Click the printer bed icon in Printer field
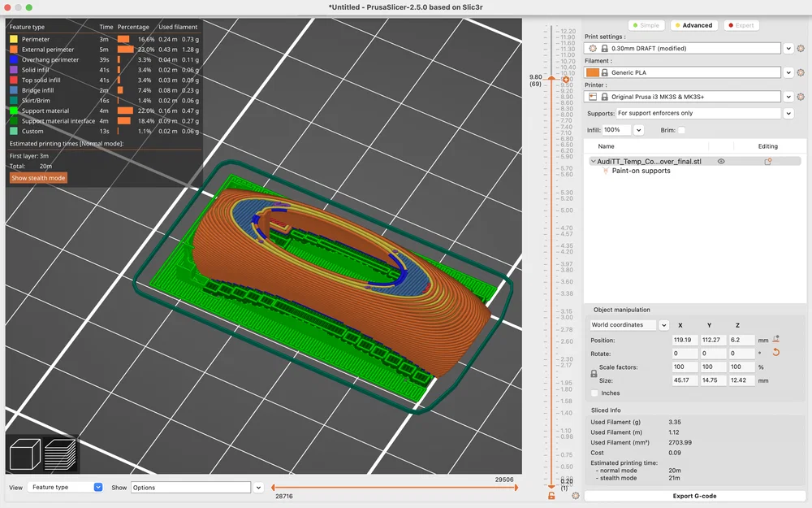 coord(593,97)
